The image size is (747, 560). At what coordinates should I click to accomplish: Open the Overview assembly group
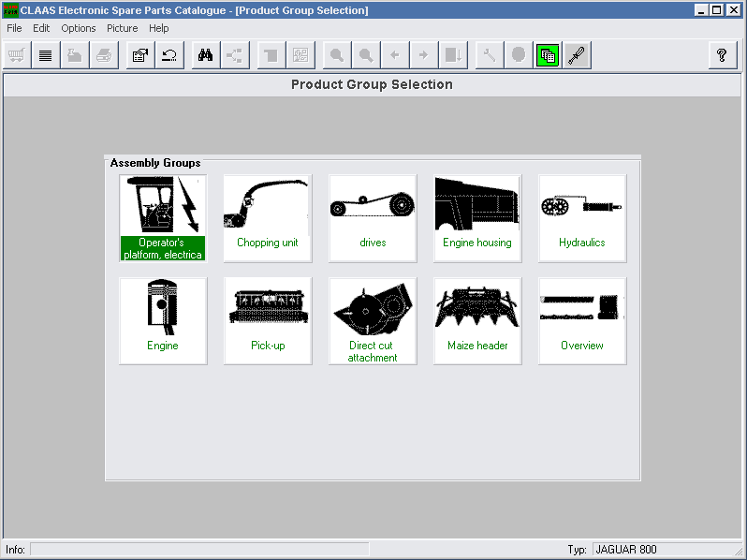coord(582,321)
